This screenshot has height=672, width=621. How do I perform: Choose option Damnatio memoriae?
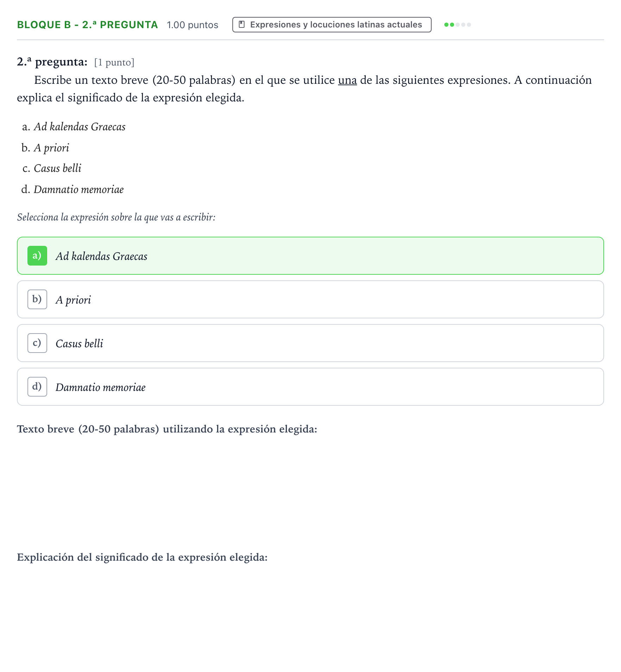[x=310, y=387]
